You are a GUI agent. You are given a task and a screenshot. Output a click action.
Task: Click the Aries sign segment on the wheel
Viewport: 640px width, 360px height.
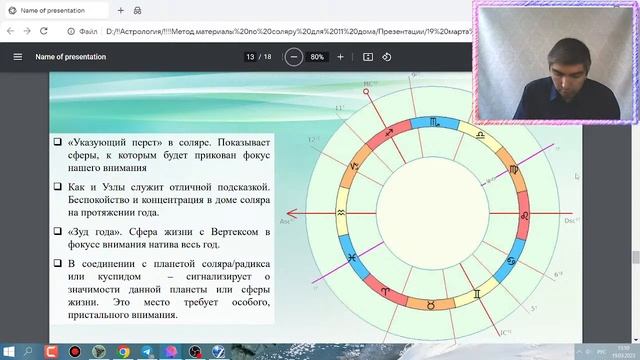(385, 291)
